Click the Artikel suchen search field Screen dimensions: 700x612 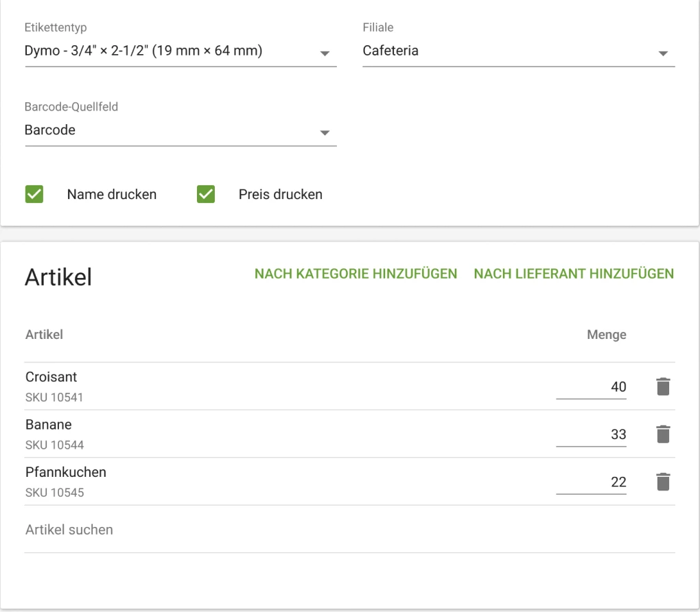[349, 530]
